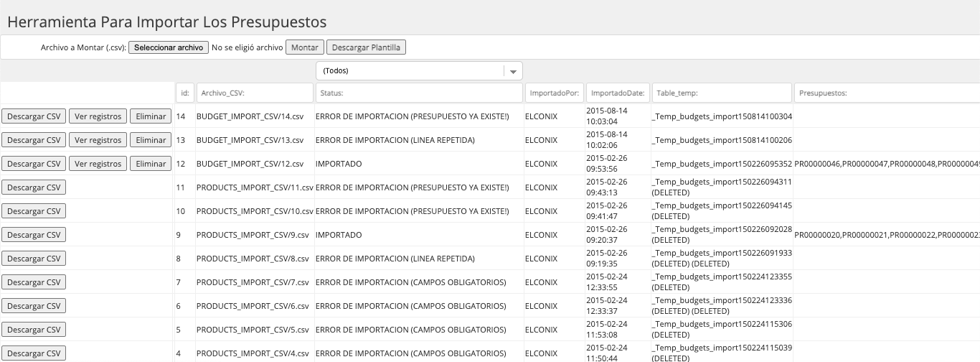Viewport: 980px width, 362px height.
Task: Download the template with Descargar Plantilla
Action: pyautogui.click(x=367, y=47)
